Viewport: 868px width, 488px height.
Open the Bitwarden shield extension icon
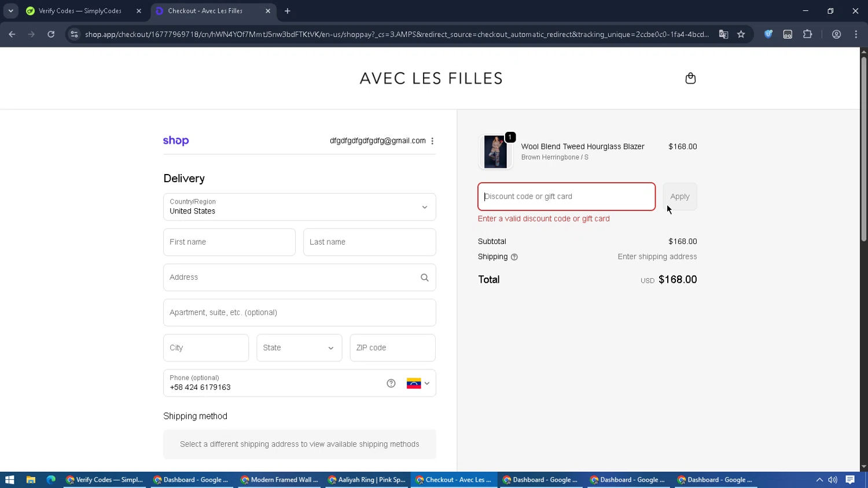(768, 34)
